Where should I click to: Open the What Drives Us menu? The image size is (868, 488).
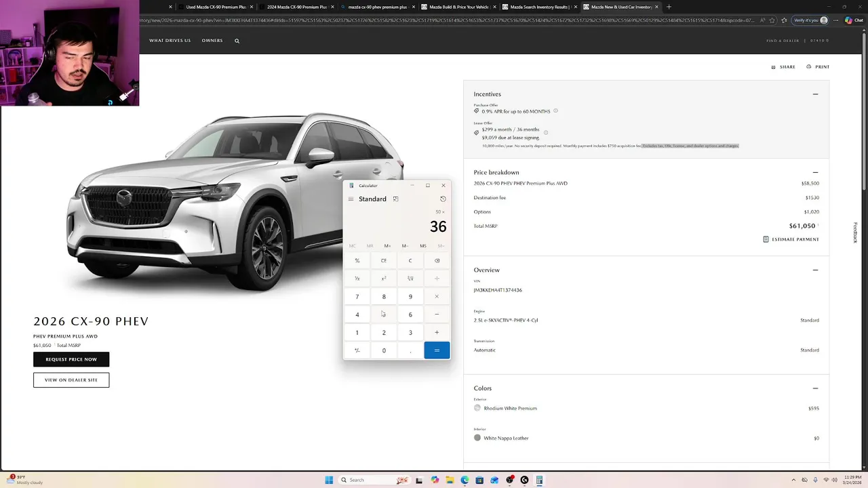pos(170,41)
